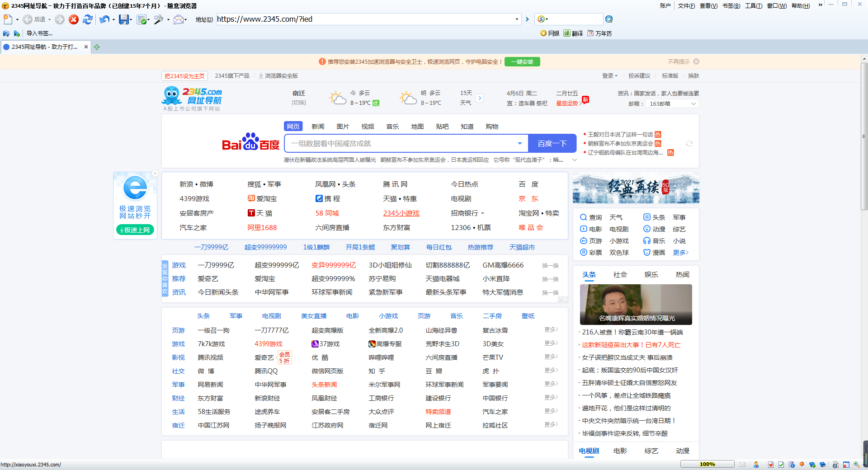Click 导入书签 in the bookmarks bar
Image resolution: width=868 pixels, height=470 pixels.
pyautogui.click(x=39, y=33)
